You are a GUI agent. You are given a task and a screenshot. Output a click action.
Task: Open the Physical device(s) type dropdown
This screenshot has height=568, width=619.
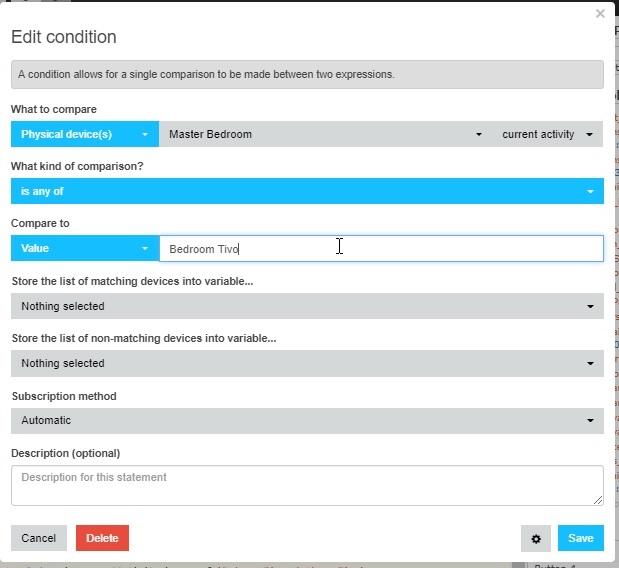[x=85, y=134]
